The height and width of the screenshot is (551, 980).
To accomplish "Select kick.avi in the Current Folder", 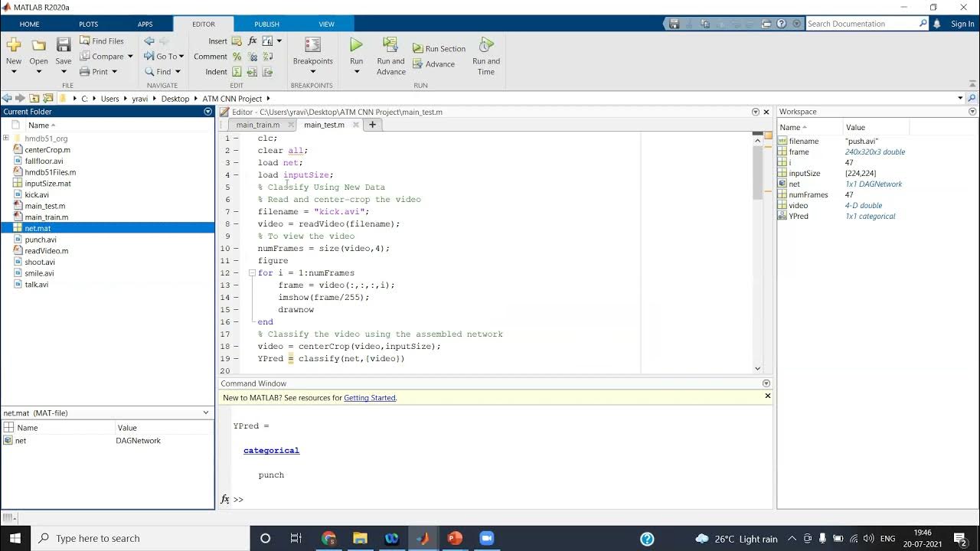I will pyautogui.click(x=36, y=194).
